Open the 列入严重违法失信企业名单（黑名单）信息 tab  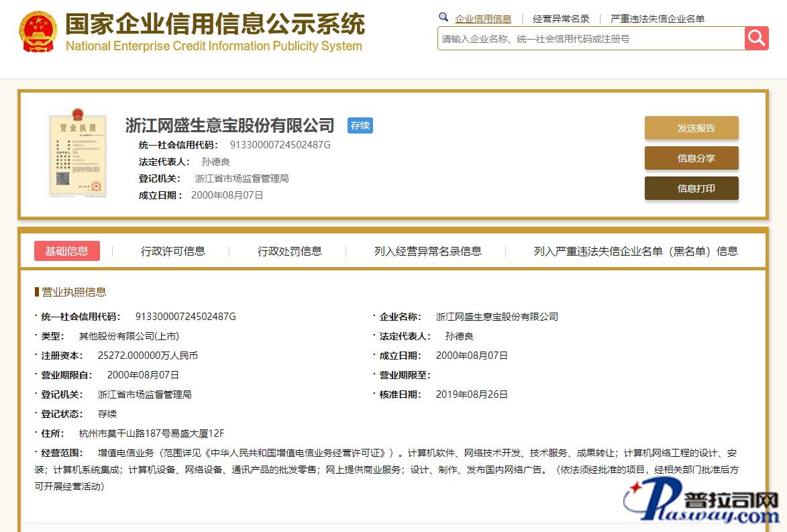point(635,251)
